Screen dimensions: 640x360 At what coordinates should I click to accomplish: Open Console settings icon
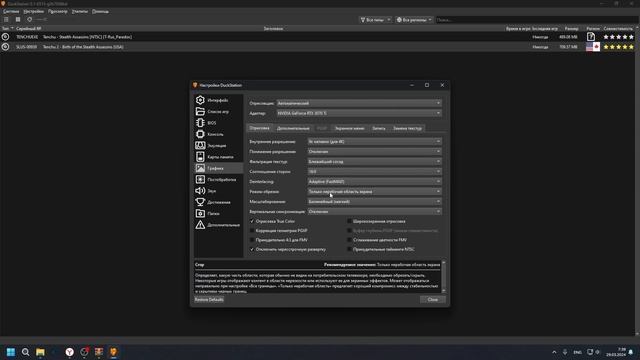tap(200, 134)
